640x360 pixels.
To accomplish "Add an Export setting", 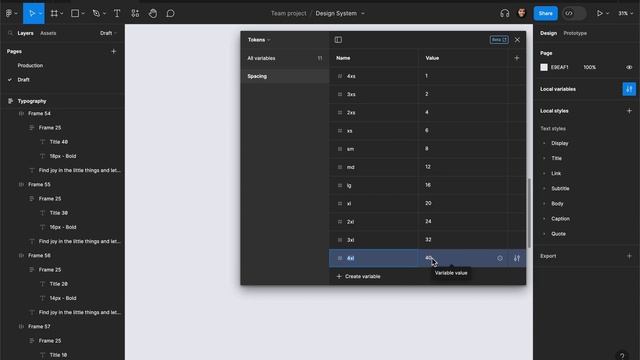I will (629, 256).
